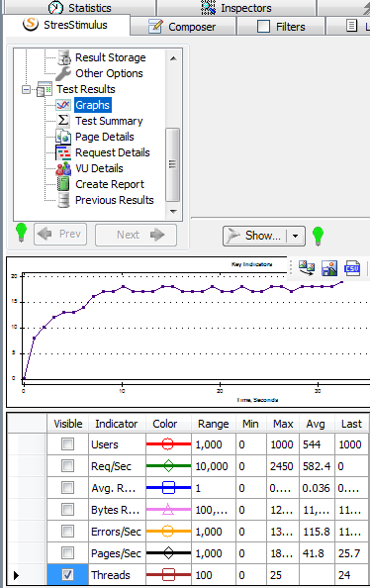This screenshot has width=370, height=588.
Task: Click the Next navigation button
Action: 136,235
